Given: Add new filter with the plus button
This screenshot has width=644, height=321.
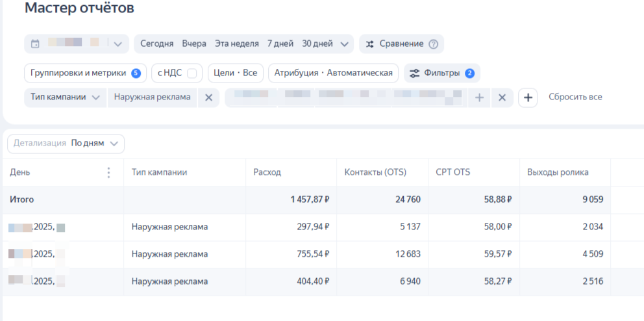Looking at the screenshot, I should (x=528, y=97).
